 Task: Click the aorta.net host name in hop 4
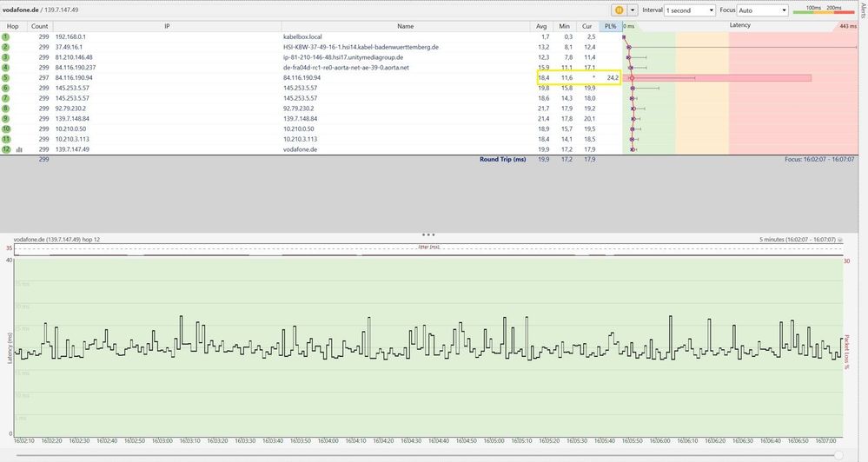point(346,68)
